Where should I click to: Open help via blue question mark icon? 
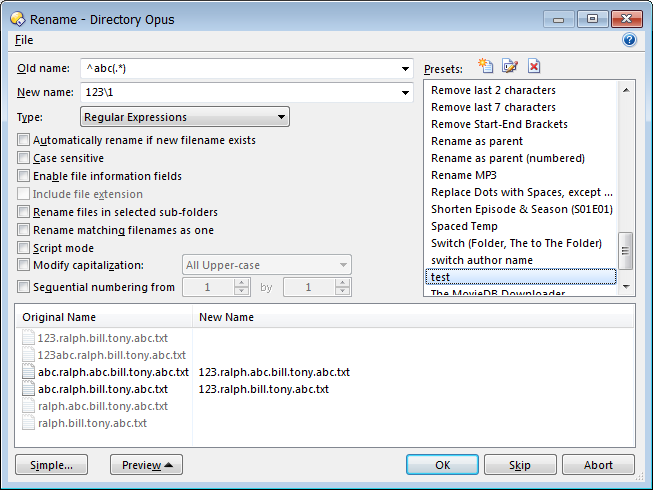(629, 40)
